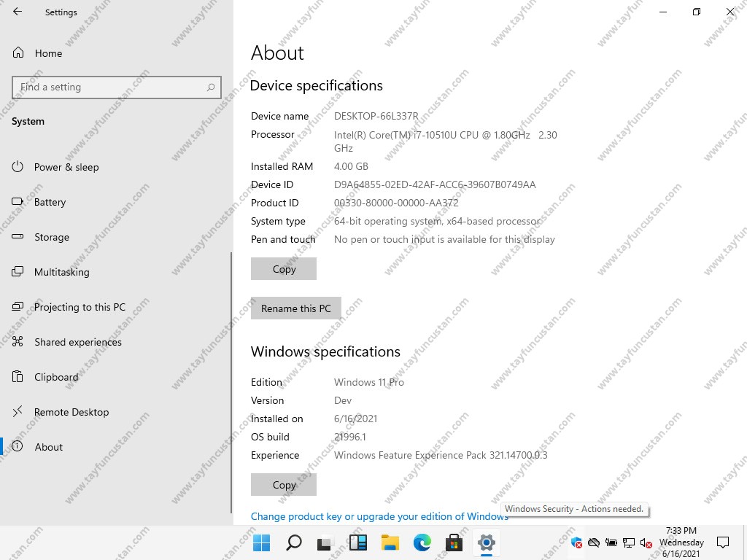Focus the Find a setting search box
The height and width of the screenshot is (560, 747).
pos(117,87)
